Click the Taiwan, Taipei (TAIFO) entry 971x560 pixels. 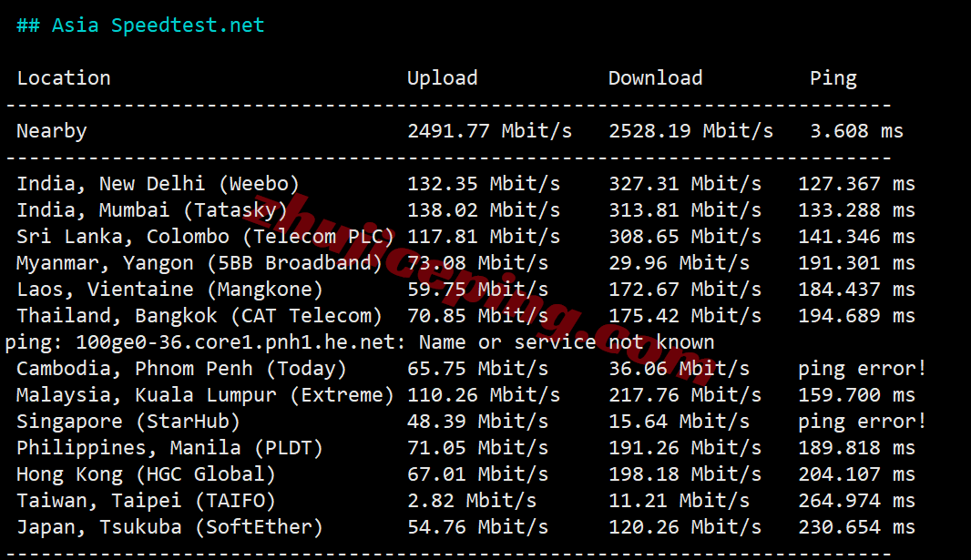click(x=146, y=501)
